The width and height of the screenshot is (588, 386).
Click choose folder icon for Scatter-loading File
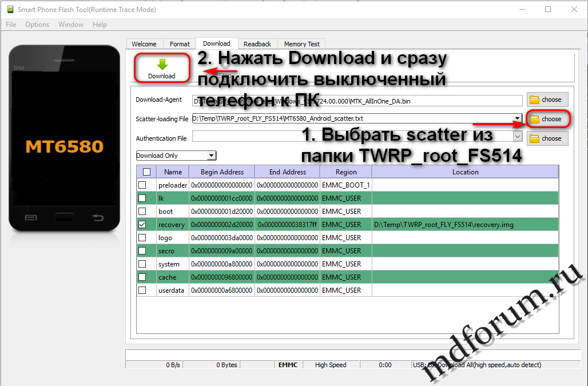coord(535,119)
